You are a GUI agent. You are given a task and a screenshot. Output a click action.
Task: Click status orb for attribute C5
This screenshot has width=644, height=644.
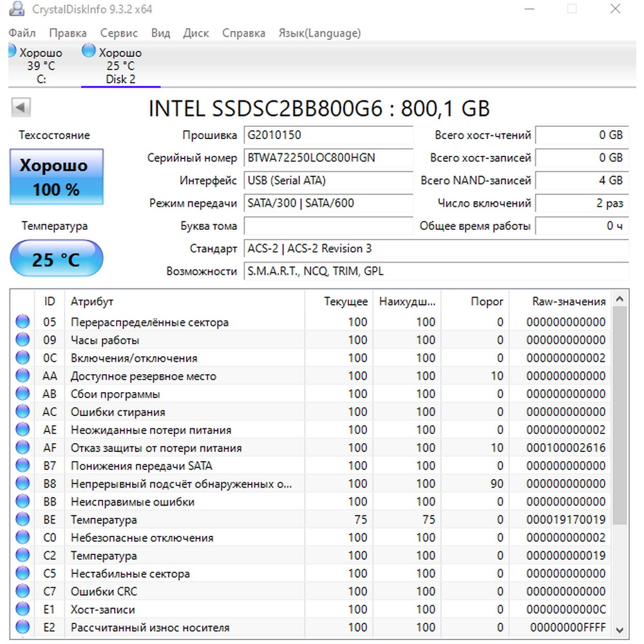23,573
